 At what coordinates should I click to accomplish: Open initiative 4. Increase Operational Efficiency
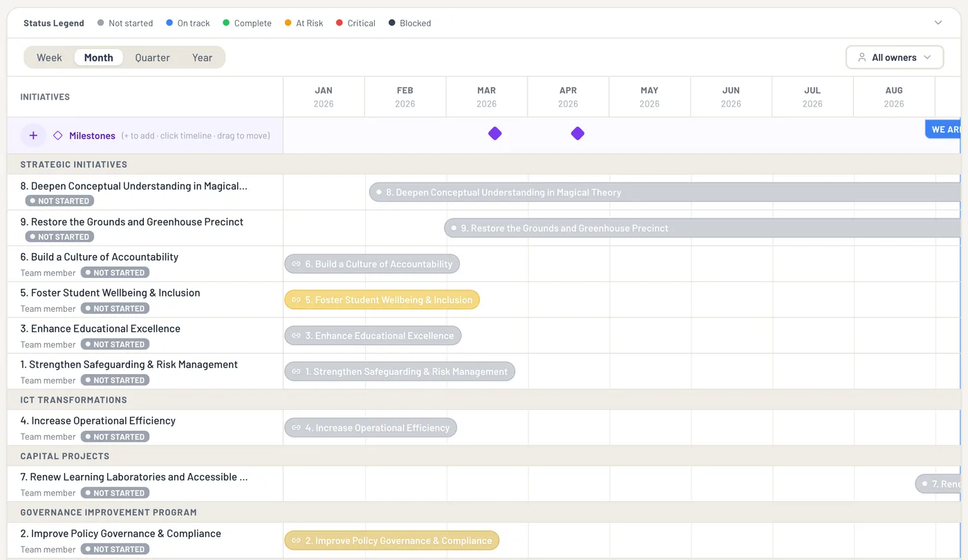97,421
